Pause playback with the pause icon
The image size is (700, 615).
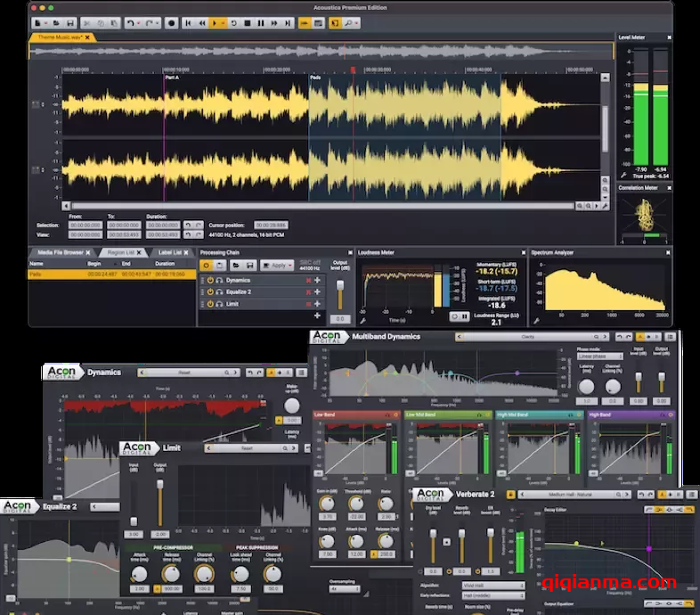pos(260,22)
